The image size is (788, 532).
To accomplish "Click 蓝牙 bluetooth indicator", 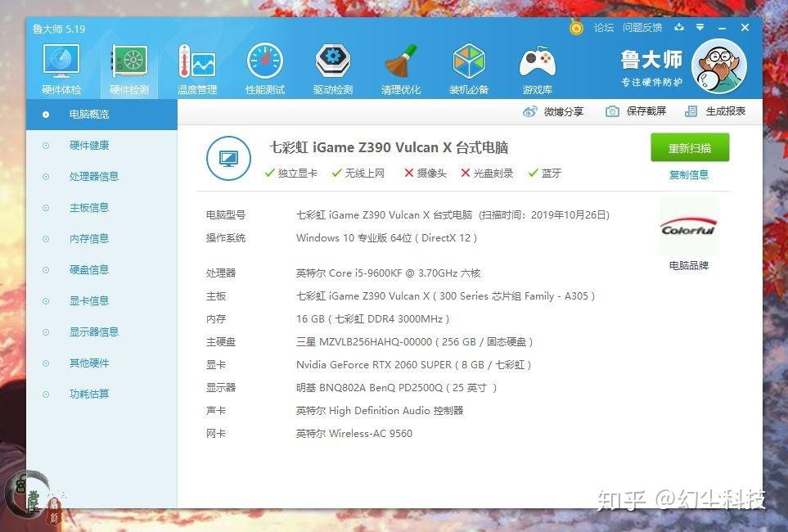I will click(545, 174).
